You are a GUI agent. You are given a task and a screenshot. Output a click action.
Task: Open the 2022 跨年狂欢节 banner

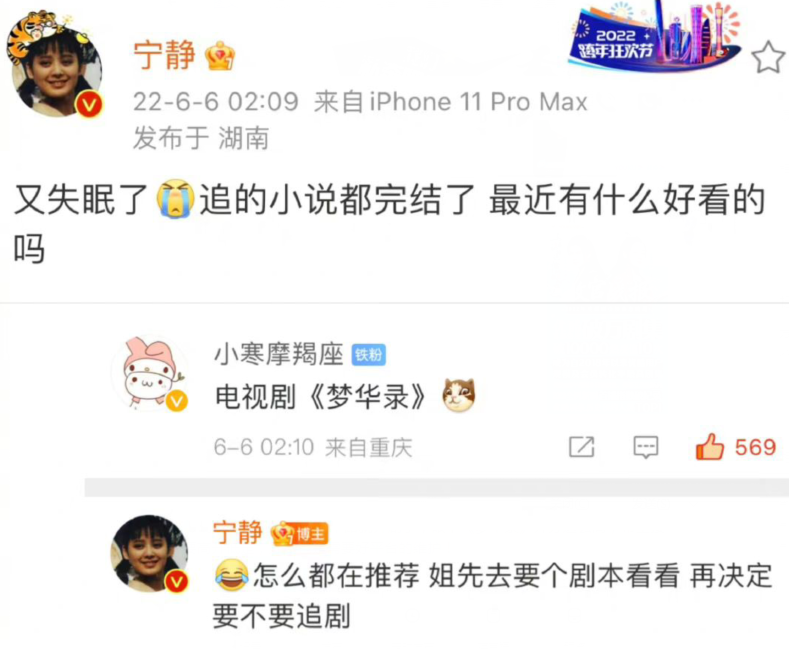pyautogui.click(x=655, y=36)
